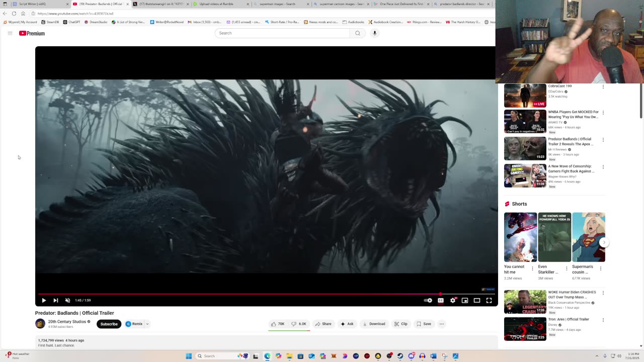644x362 pixels.
Task: Open the SteamDB bookmark
Action: [x=50, y=22]
